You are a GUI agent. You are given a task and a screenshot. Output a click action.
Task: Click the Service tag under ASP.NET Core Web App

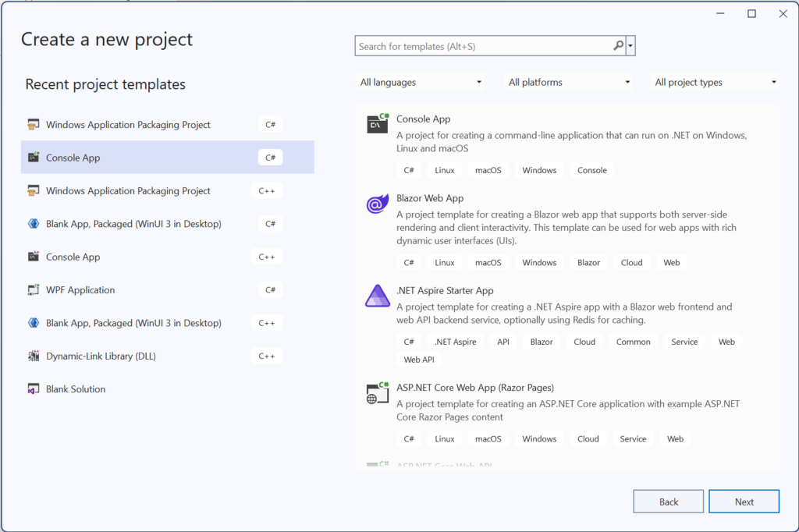633,438
